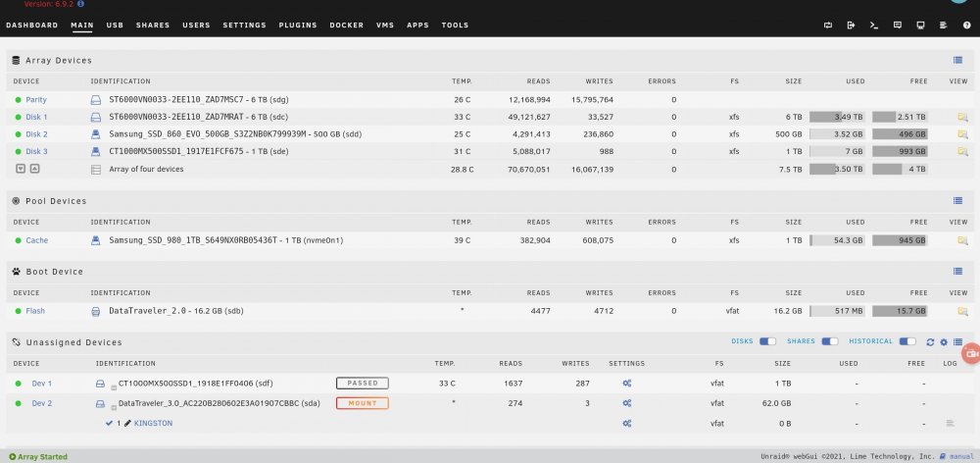Click the reboot/refresh icon in the top bar
Image resolution: width=980 pixels, height=463 pixels.
(x=828, y=26)
